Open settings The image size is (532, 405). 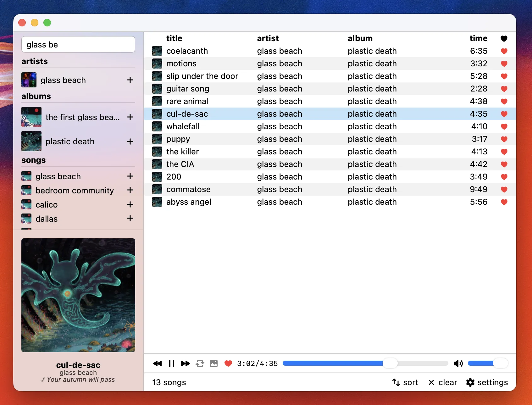[487, 382]
